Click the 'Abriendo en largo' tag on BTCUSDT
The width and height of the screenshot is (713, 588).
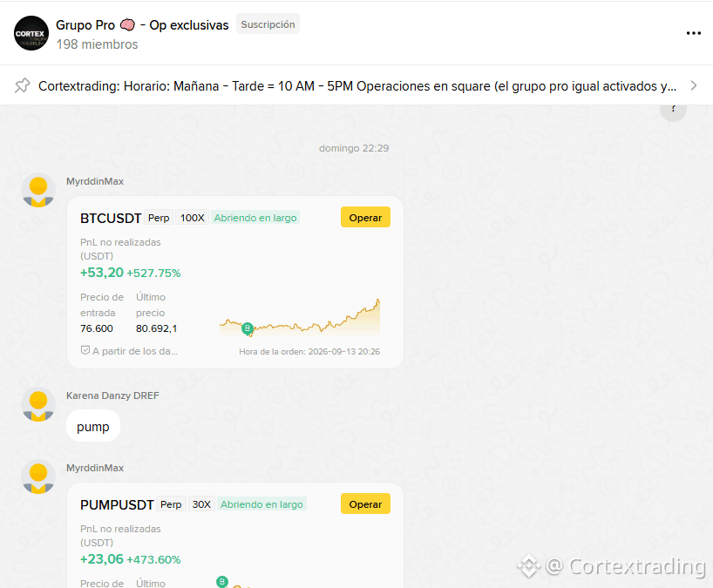pos(255,218)
